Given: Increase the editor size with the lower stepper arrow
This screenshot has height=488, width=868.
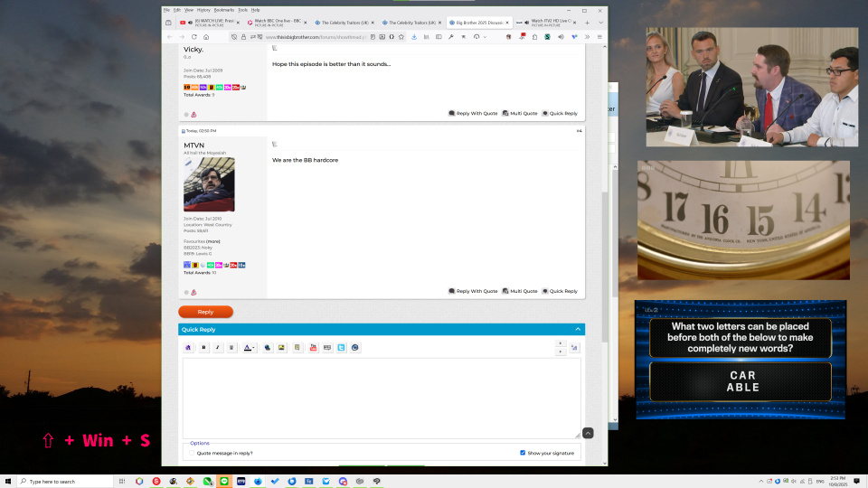Looking at the screenshot, I should [x=561, y=352].
